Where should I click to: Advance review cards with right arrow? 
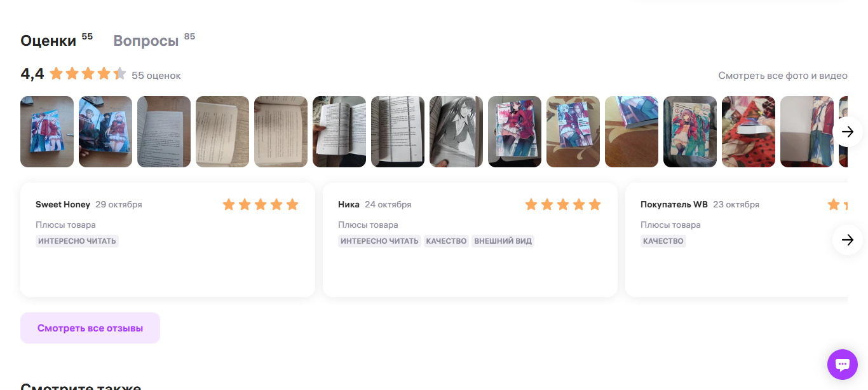click(848, 240)
